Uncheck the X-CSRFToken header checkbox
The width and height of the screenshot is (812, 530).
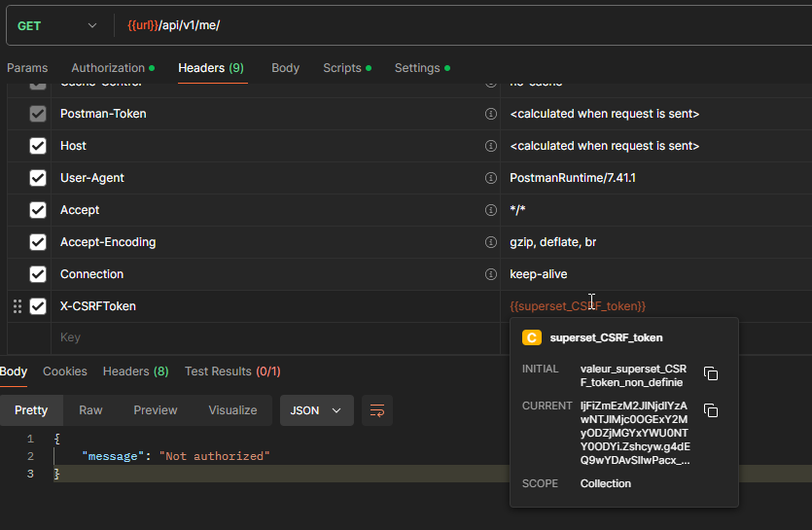click(x=38, y=306)
